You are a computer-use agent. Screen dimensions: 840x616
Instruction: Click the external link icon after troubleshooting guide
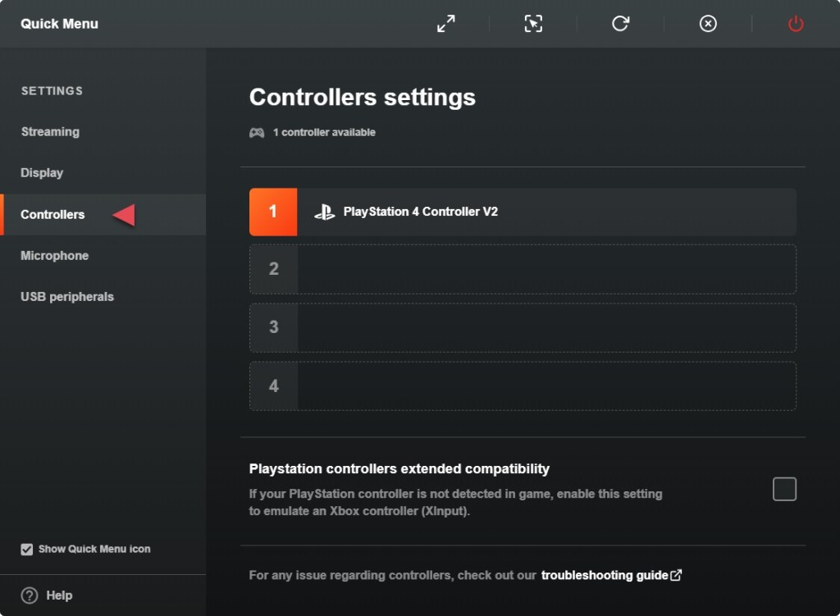tap(676, 575)
